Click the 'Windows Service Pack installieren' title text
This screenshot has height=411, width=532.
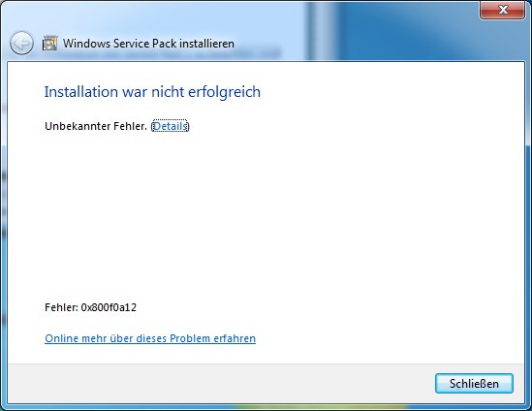pyautogui.click(x=148, y=44)
